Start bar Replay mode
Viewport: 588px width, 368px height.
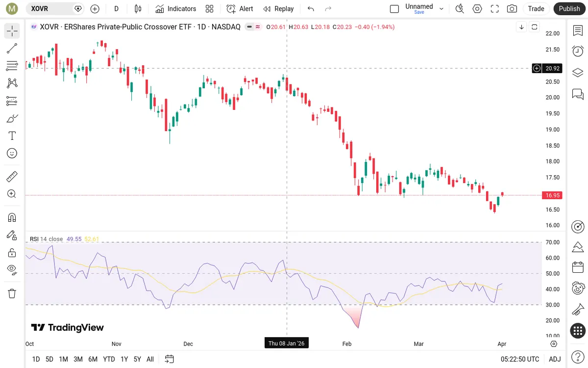pyautogui.click(x=278, y=9)
